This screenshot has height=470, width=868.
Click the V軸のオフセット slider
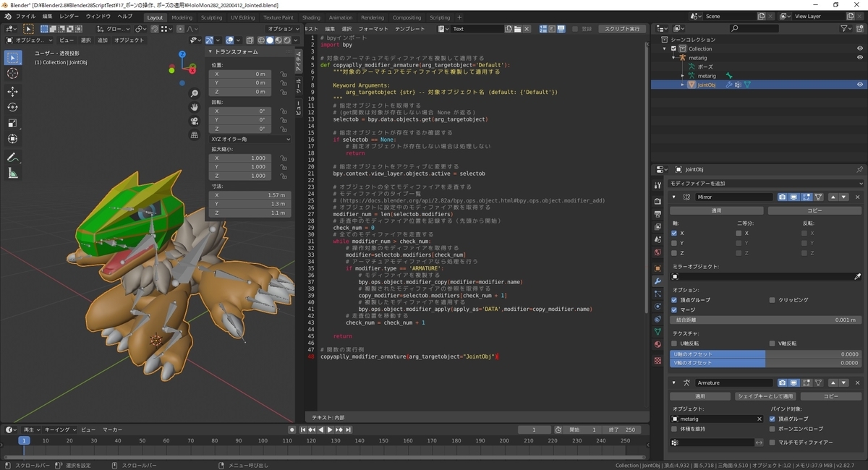click(x=764, y=363)
